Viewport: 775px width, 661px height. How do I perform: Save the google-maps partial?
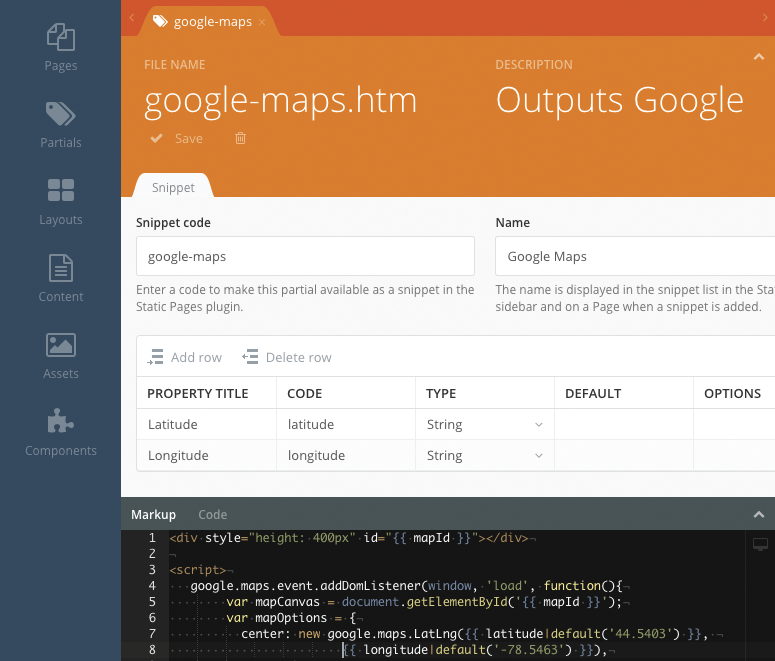(177, 139)
